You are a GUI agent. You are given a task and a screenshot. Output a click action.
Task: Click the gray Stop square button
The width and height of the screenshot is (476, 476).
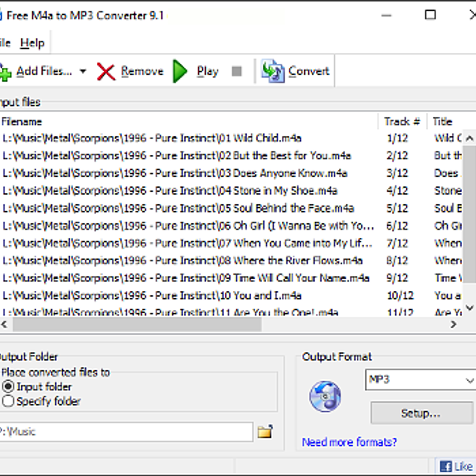point(237,71)
